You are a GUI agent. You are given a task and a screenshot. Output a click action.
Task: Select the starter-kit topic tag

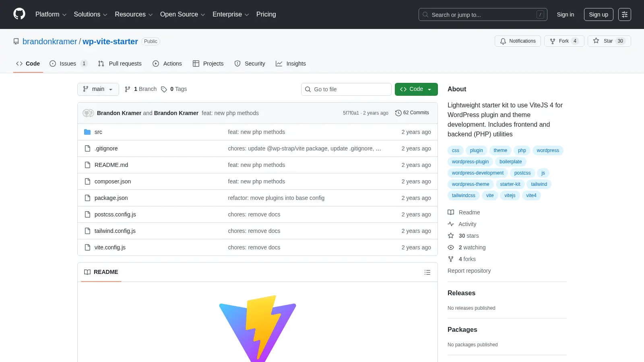coord(510,184)
